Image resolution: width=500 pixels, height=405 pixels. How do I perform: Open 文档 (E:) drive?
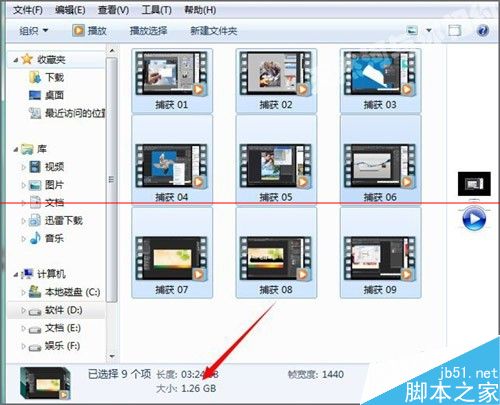[x=55, y=328]
